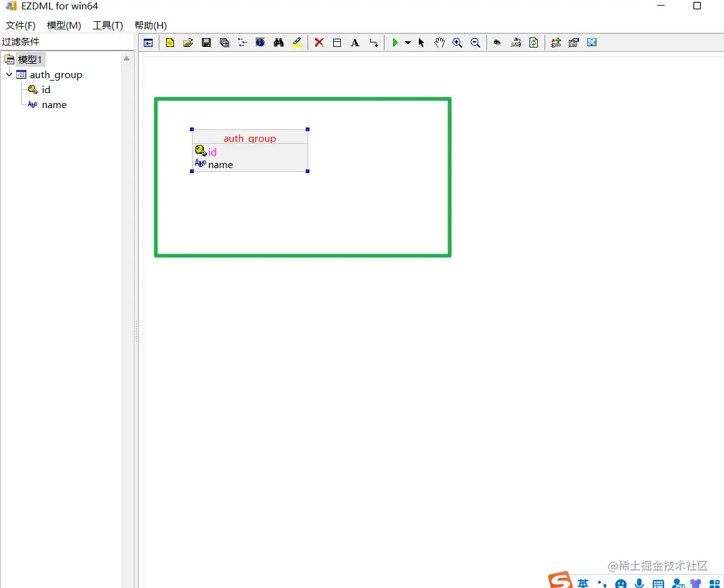This screenshot has height=588, width=724.
Task: Collapse the auth_group tree node chevron
Action: pyautogui.click(x=9, y=74)
